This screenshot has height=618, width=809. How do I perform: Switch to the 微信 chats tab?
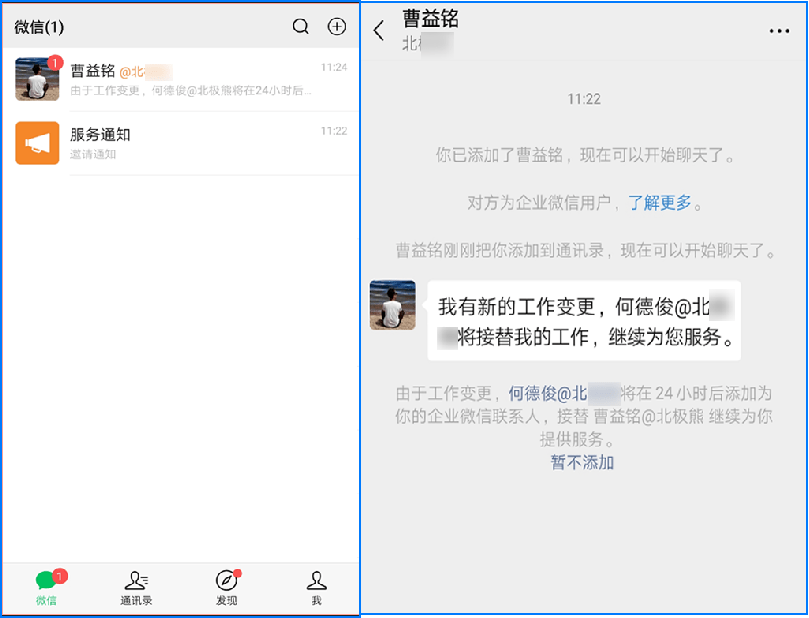pos(47,588)
